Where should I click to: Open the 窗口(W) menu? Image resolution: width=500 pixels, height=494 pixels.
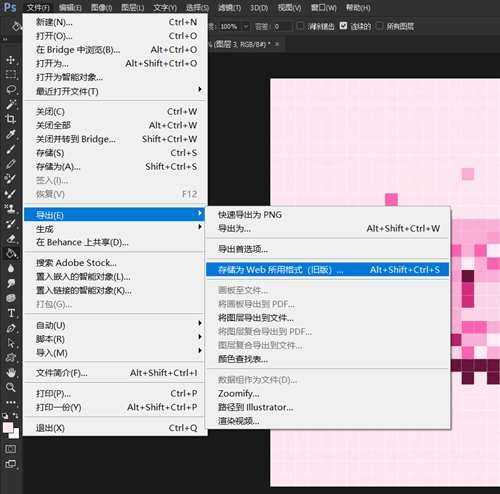[x=323, y=7]
